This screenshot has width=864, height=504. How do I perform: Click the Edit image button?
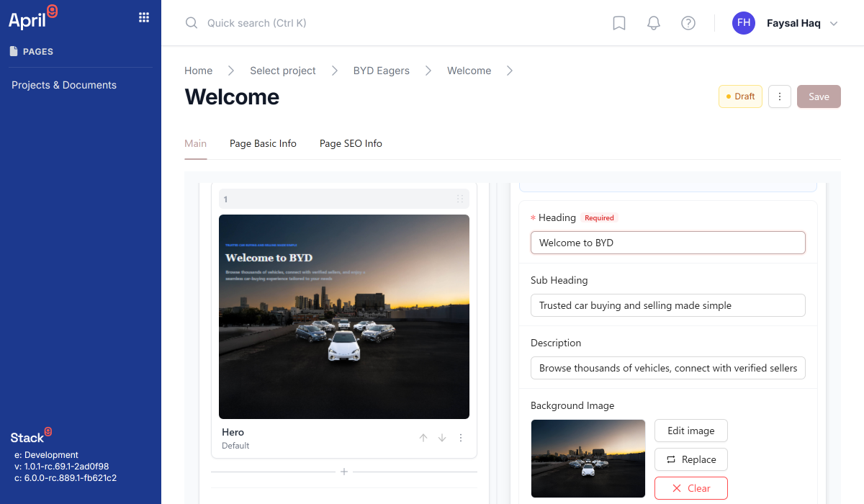click(x=691, y=431)
